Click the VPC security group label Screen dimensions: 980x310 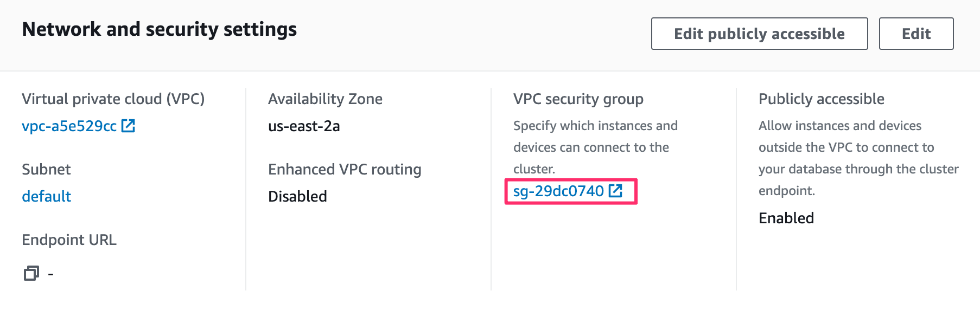pyautogui.click(x=578, y=99)
